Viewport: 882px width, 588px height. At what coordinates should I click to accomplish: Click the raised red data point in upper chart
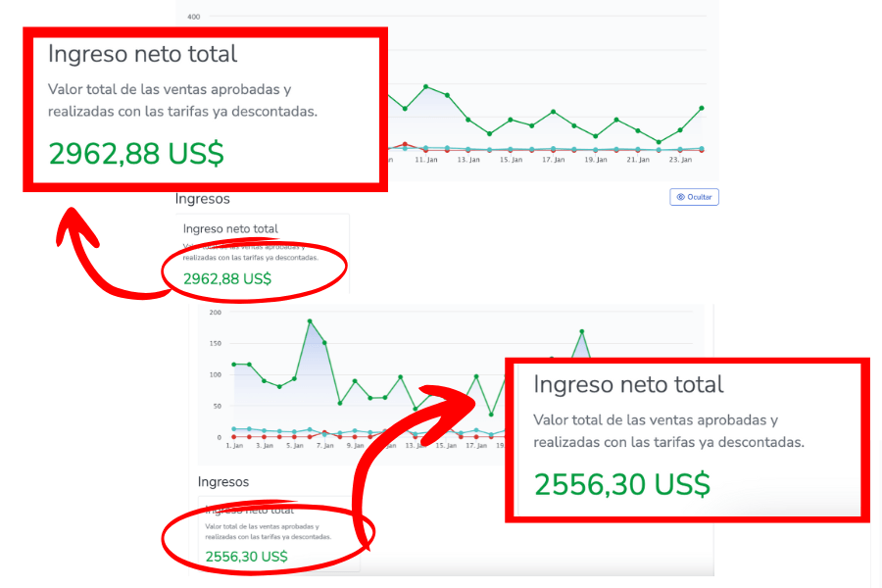[x=405, y=145]
